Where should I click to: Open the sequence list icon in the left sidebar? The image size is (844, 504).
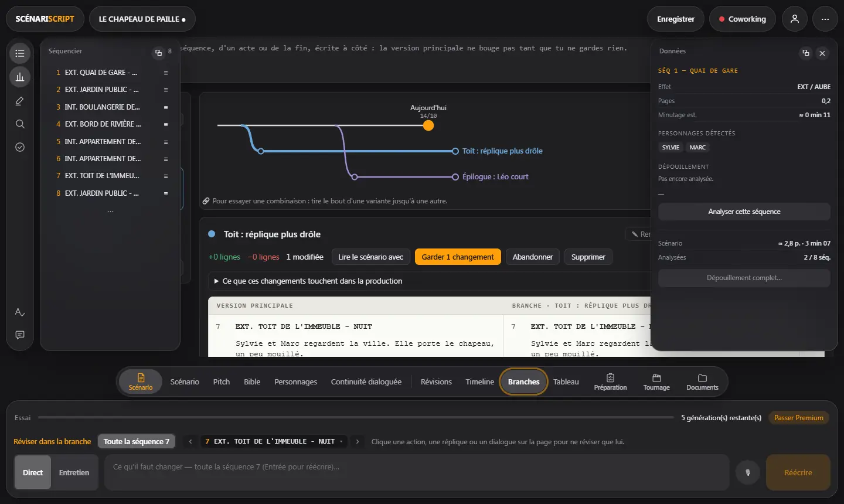tap(20, 53)
